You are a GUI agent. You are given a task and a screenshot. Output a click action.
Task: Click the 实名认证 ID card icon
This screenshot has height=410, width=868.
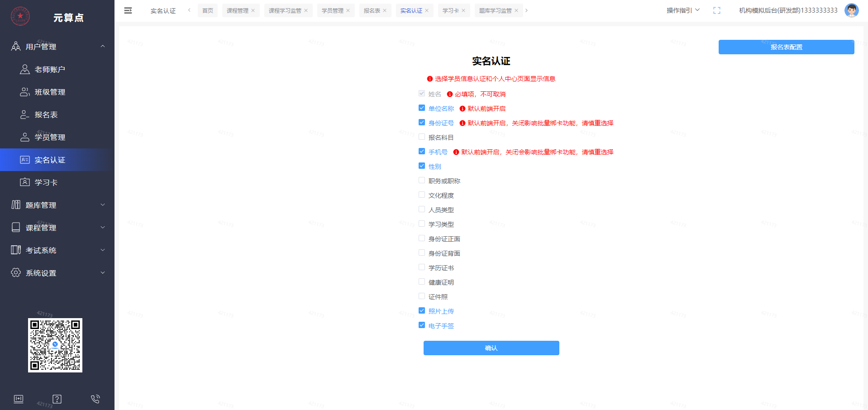[25, 159]
